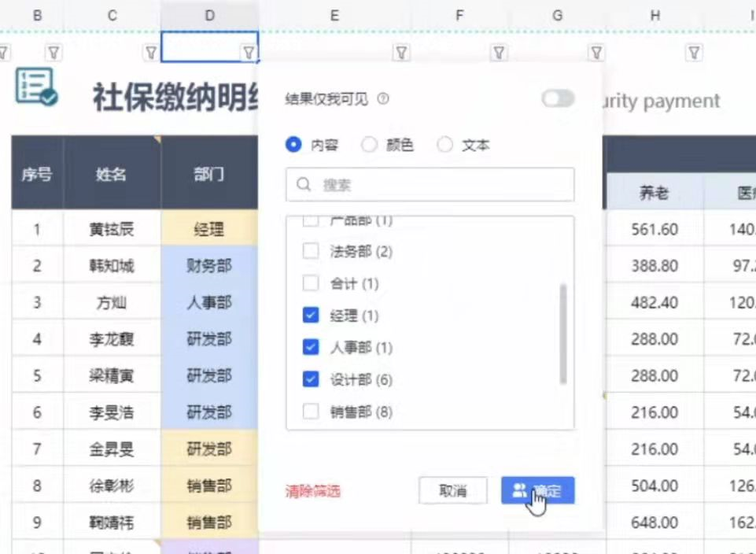Open the filter icon in column F
Viewport: 756px width, 554px height.
(x=499, y=53)
